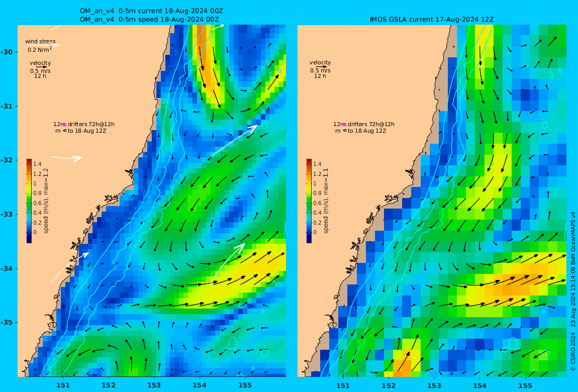Screen dimensions: 578x392
Task: Click the 0.8 tick on the OM_an_v4 colorbar
Action: [37, 193]
